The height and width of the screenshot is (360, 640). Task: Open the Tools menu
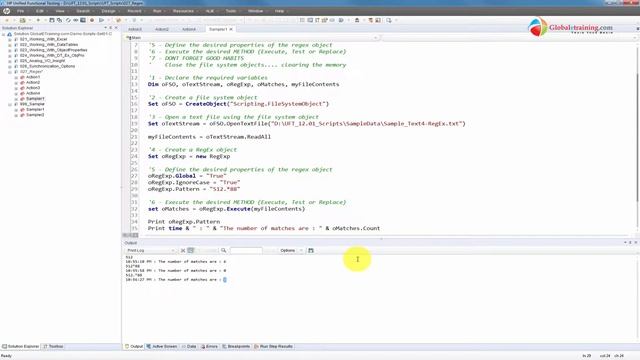pyautogui.click(x=231, y=11)
